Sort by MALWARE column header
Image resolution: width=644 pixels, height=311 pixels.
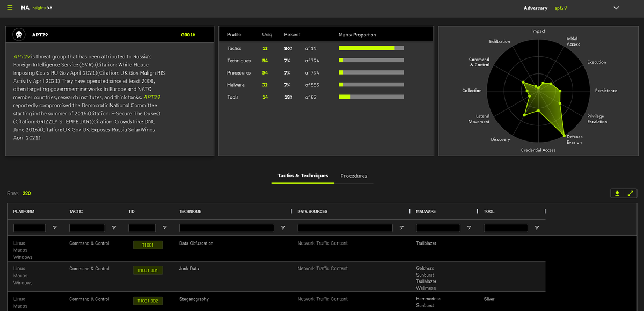(x=426, y=211)
